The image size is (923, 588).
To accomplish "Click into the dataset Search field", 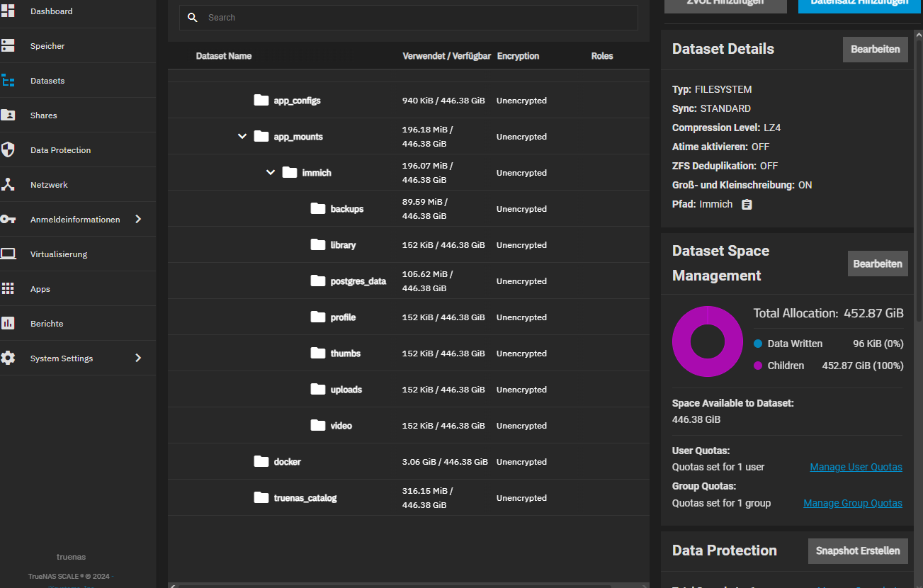I will click(418, 18).
